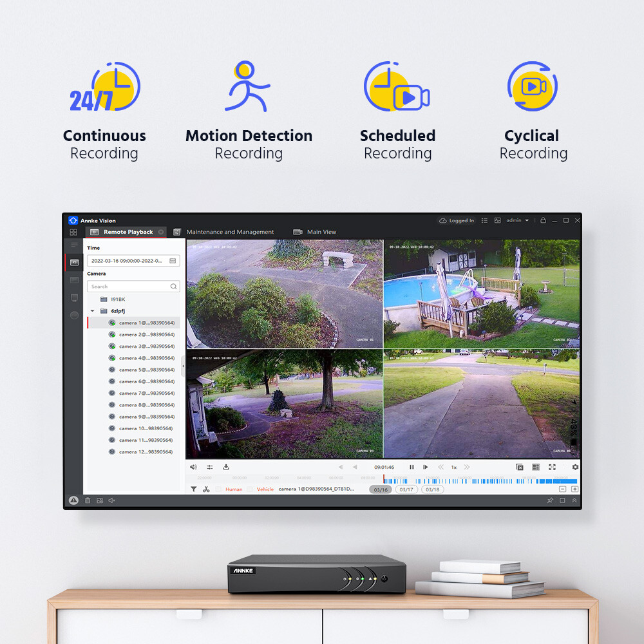Collapse the 6zlpfj device folder
The width and height of the screenshot is (644, 644).
[92, 311]
